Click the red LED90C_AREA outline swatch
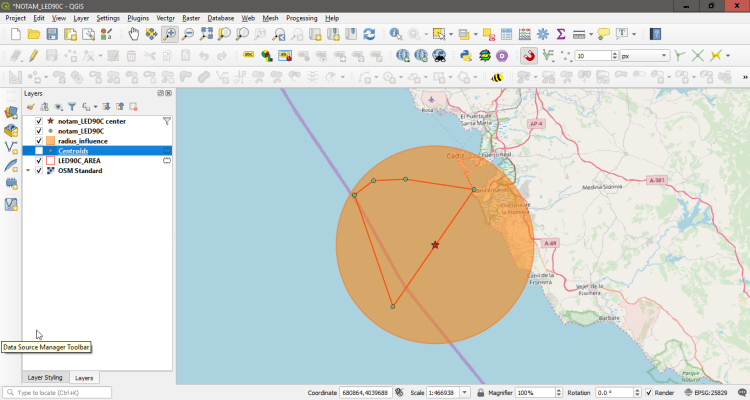The height and width of the screenshot is (400, 750). click(x=50, y=161)
